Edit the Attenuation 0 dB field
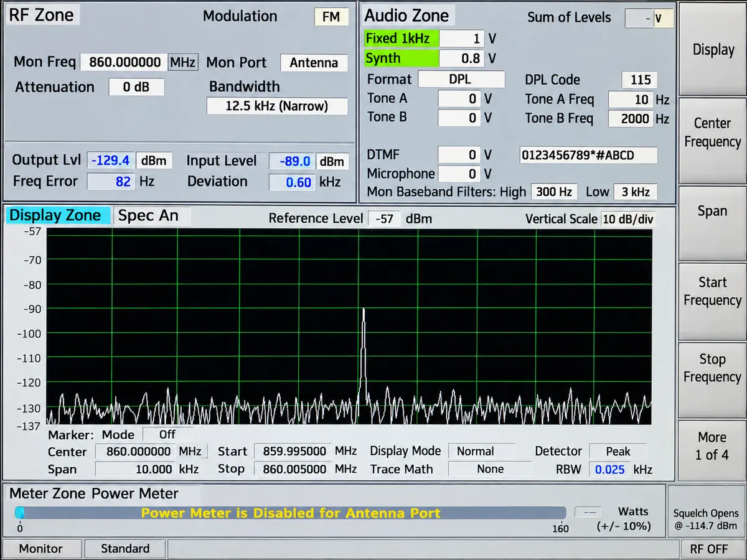The image size is (747, 560). click(x=136, y=86)
